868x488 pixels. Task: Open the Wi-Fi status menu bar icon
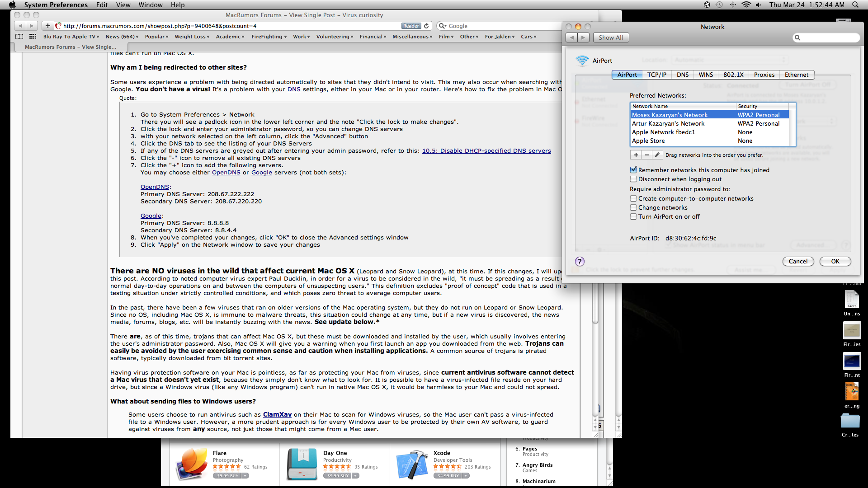[x=746, y=5]
